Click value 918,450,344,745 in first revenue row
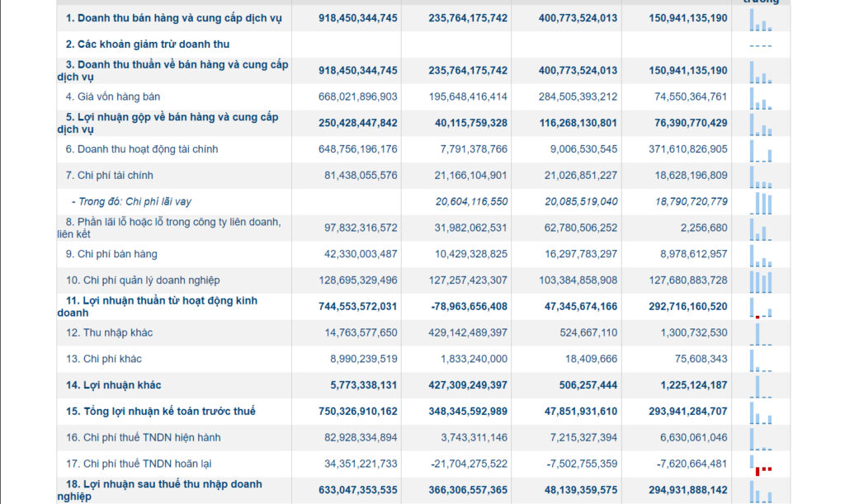 coord(358,18)
